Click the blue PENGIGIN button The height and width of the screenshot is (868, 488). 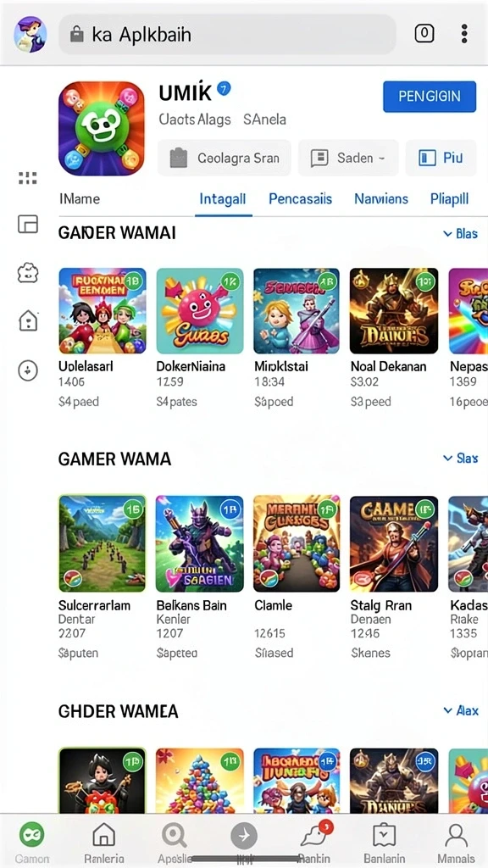[430, 97]
